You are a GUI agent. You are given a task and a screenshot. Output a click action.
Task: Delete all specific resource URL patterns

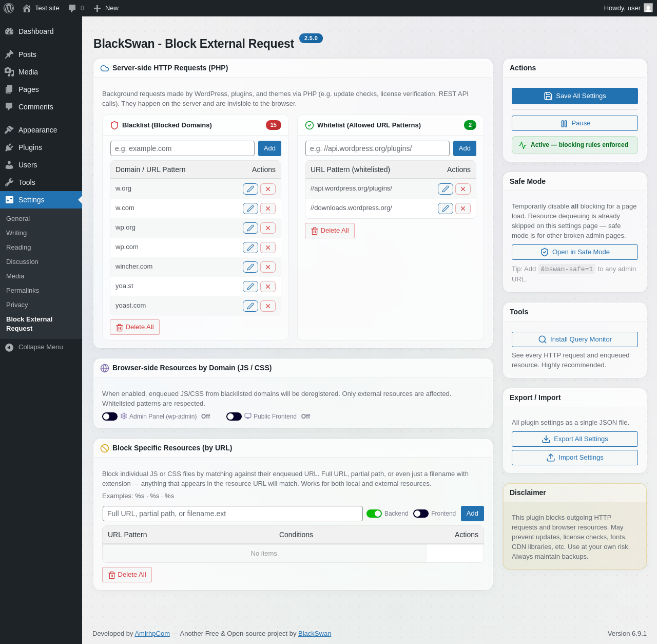point(127,575)
